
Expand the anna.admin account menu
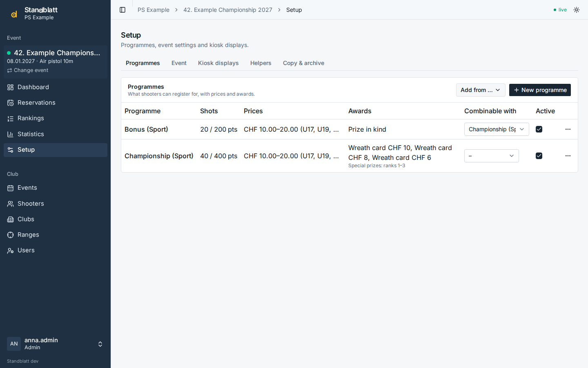[x=55, y=344]
